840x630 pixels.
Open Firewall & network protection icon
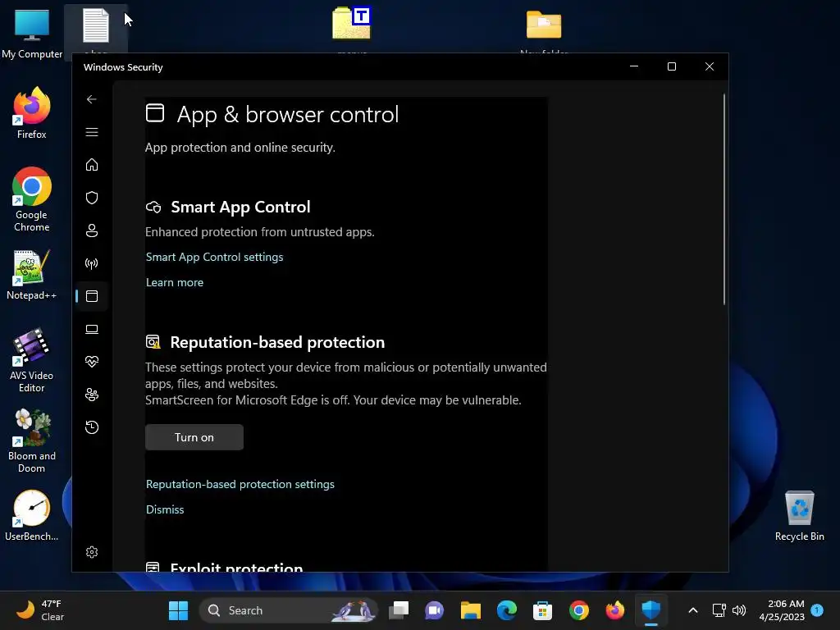coord(92,263)
